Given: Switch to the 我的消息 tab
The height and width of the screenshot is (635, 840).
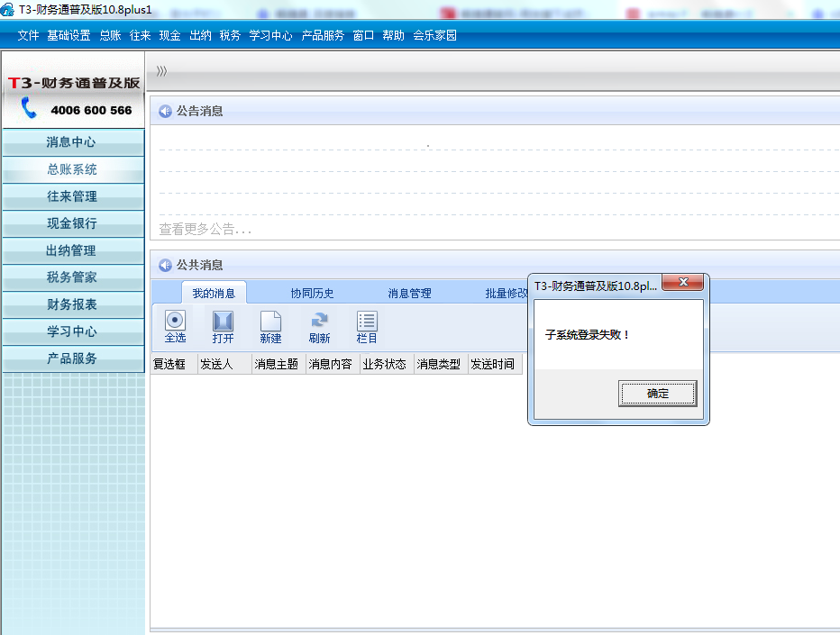Looking at the screenshot, I should [x=214, y=293].
